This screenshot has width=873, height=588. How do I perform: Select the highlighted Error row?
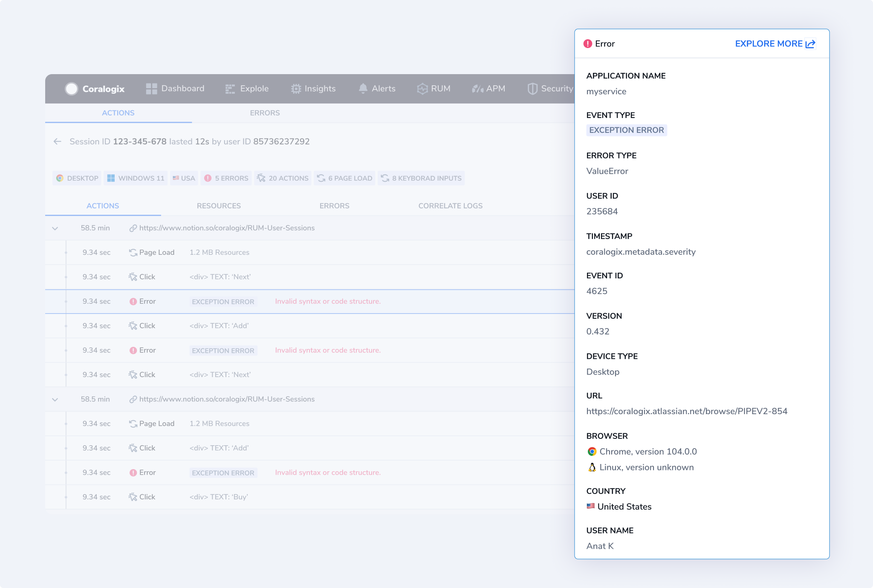[310, 302]
